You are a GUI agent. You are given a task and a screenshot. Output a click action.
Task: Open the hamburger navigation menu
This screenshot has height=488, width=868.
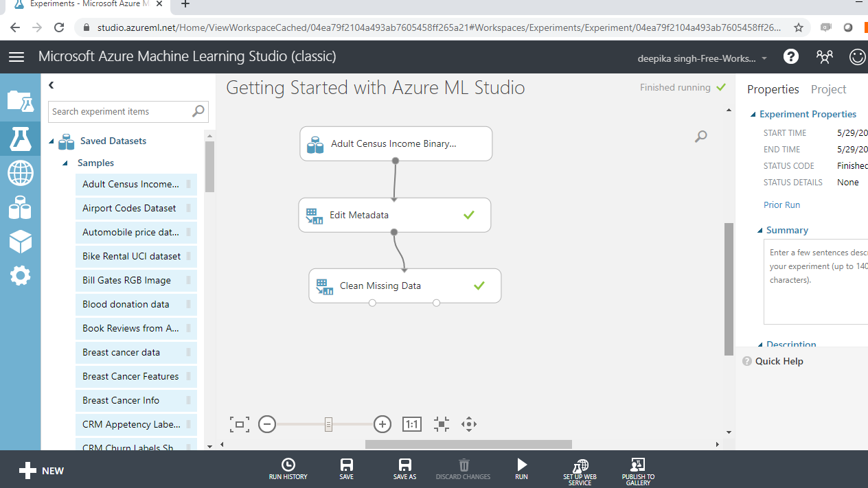[16, 57]
